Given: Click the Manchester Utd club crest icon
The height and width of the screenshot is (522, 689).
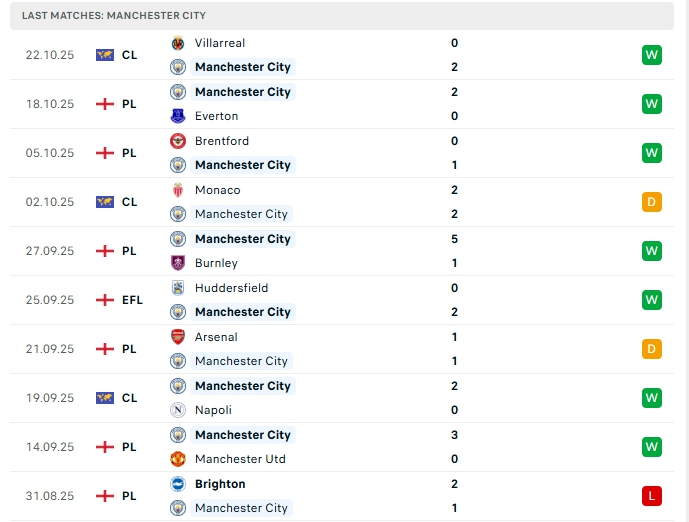Looking at the screenshot, I should tap(178, 459).
